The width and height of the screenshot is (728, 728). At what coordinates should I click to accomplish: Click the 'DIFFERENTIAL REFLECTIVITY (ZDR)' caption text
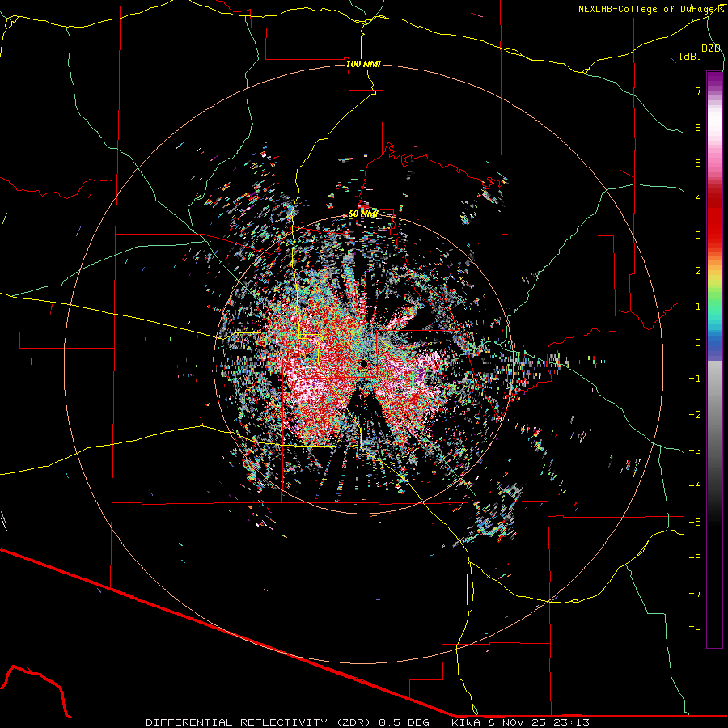click(260, 722)
